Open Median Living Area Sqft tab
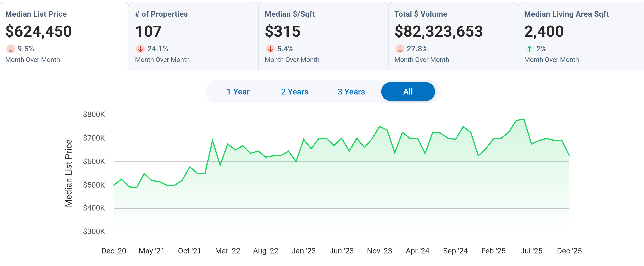This screenshot has width=644, height=266. coord(566,14)
